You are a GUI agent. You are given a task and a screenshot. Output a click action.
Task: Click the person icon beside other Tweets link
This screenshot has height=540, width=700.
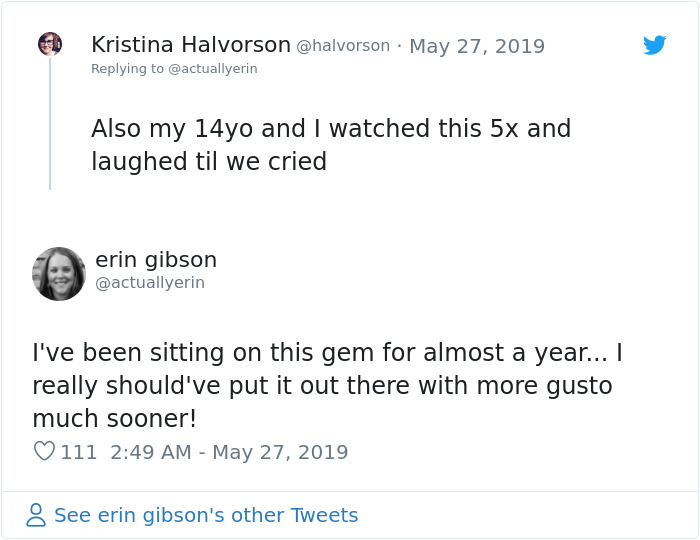pyautogui.click(x=36, y=516)
